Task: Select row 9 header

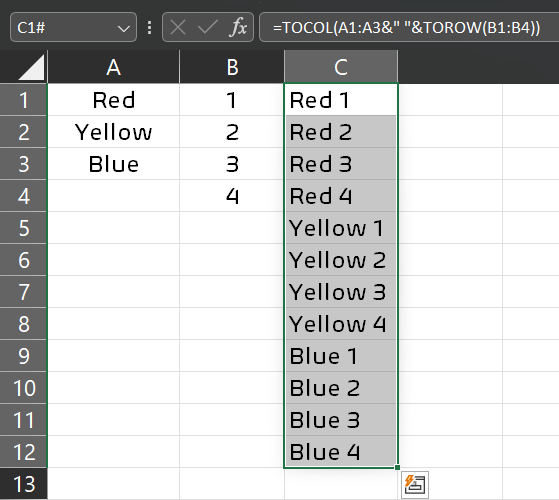Action: [24, 356]
